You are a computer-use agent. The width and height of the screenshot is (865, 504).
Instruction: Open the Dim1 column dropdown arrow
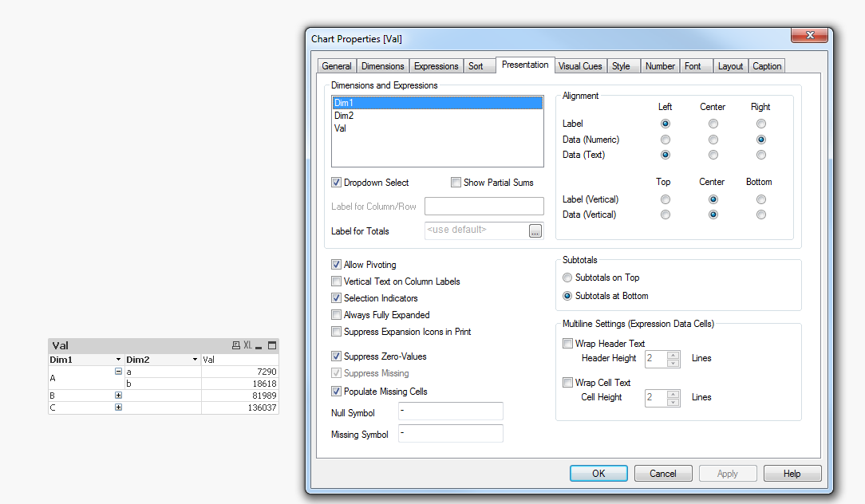click(x=118, y=360)
